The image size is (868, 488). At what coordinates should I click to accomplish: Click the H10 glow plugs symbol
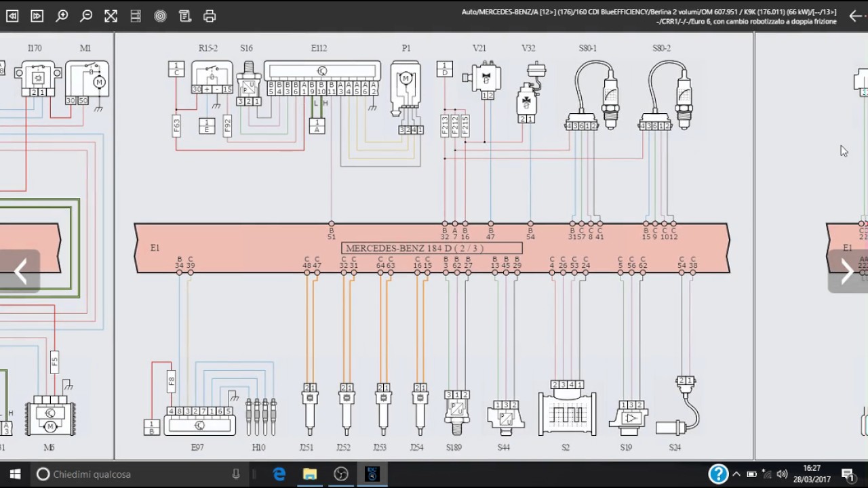260,417
